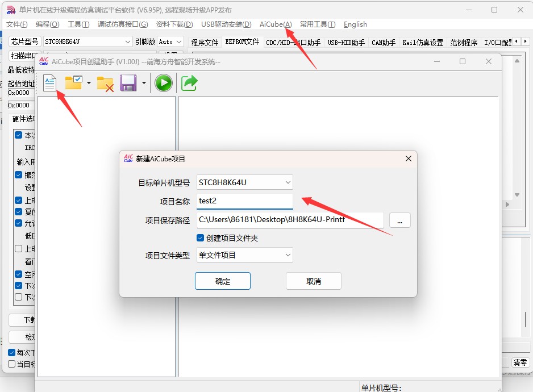The height and width of the screenshot is (392, 533).
Task: Open the 引脚数 Auto dropdown
Action: pyautogui.click(x=170, y=41)
